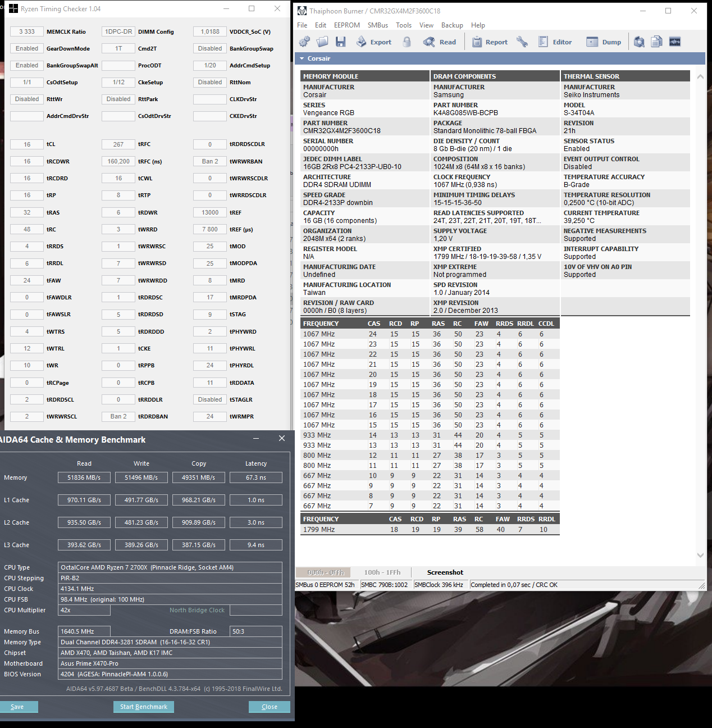Screen dimensions: 712x728
Task: Select the Screenshot tab
Action: pyautogui.click(x=445, y=572)
